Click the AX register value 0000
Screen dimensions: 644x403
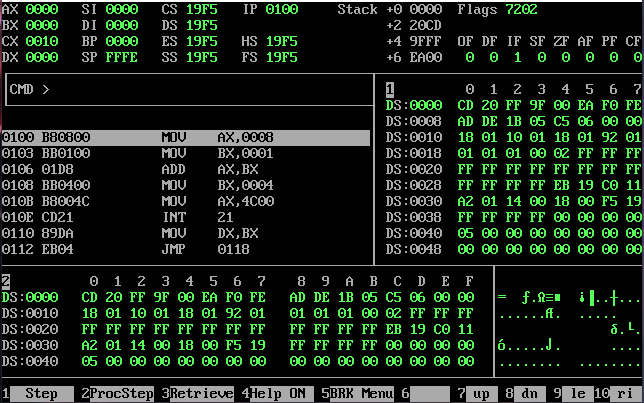click(41, 9)
